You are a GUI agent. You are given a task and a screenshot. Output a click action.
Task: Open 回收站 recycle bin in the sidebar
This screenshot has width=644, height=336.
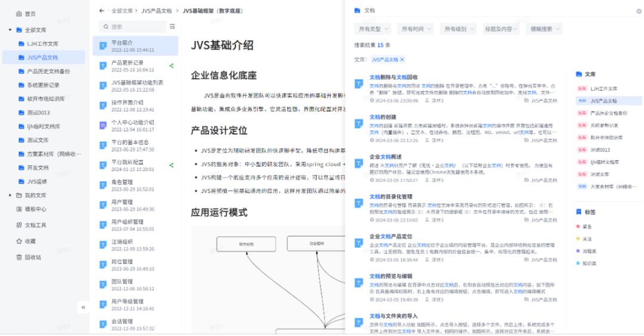[32, 257]
